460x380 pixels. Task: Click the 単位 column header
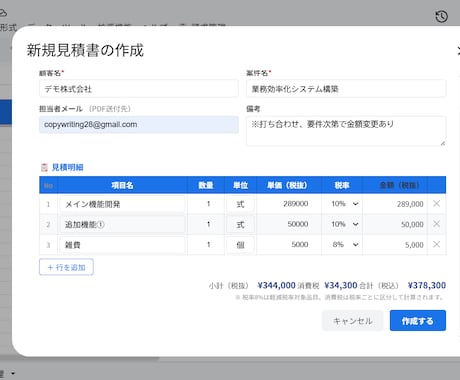click(x=240, y=185)
